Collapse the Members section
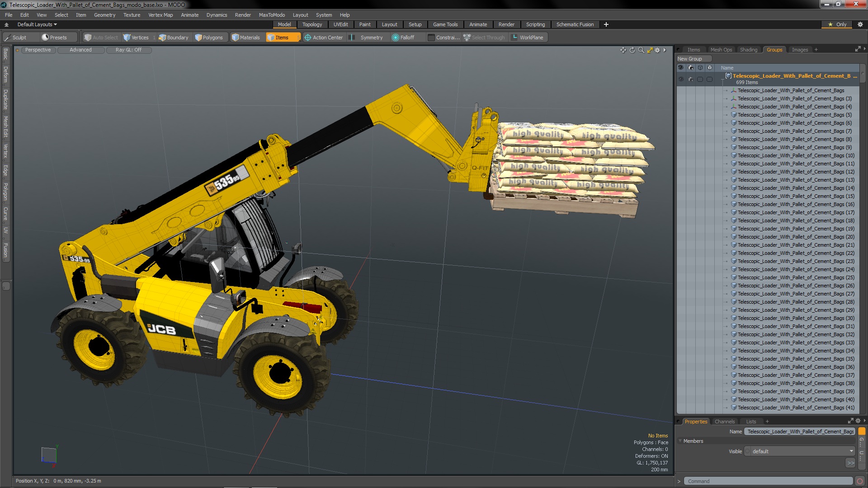 tap(680, 441)
